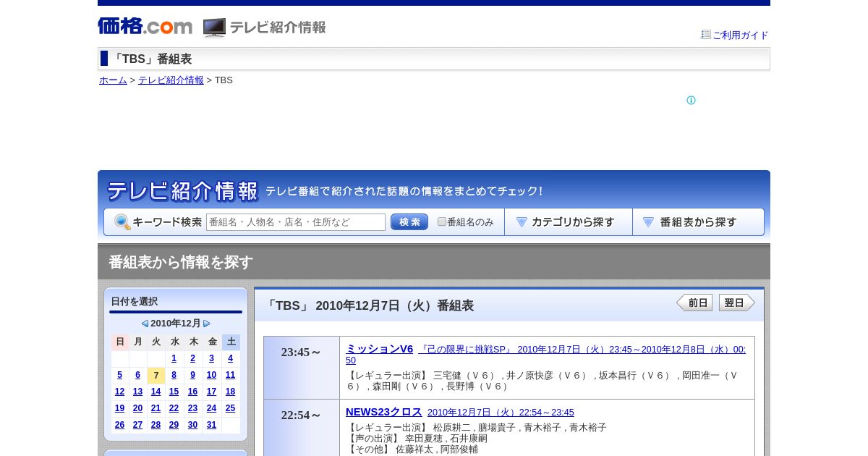Select December 23 in calendar
The image size is (868, 456).
click(x=192, y=408)
